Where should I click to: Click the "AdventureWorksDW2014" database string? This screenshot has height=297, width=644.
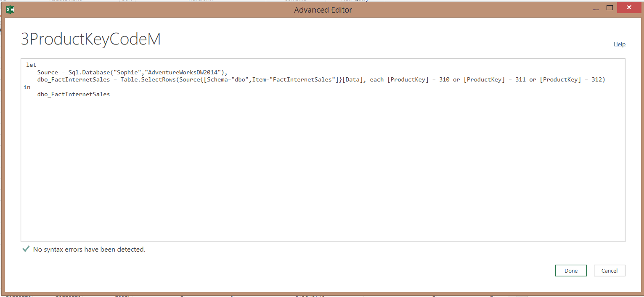(x=184, y=72)
